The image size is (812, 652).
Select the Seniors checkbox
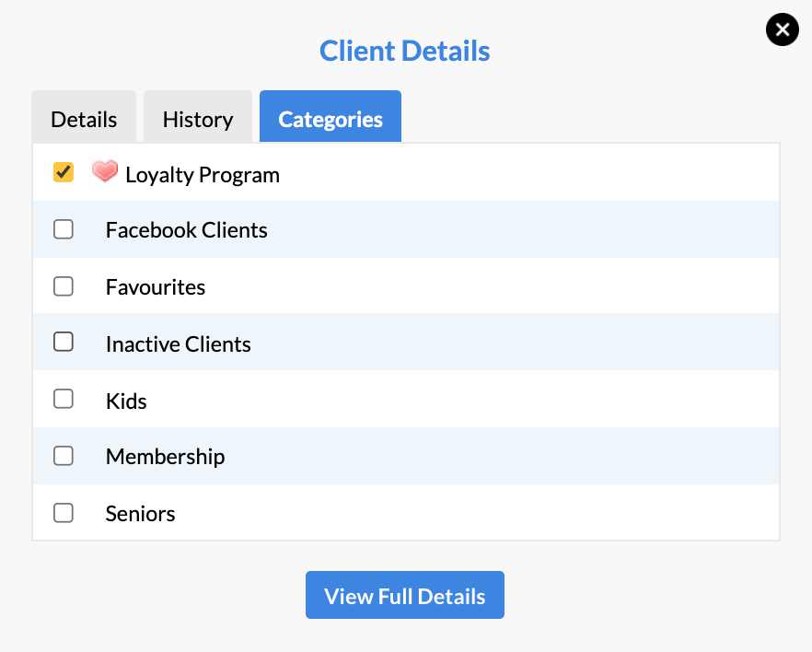pyautogui.click(x=64, y=513)
